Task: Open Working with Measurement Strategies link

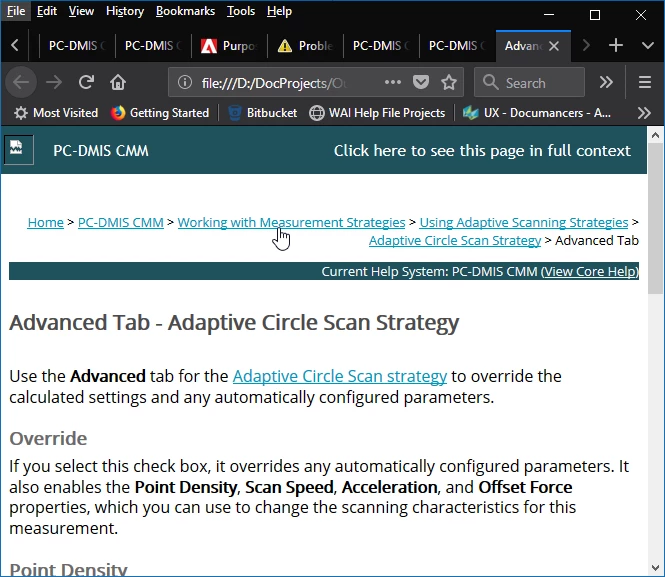Action: click(291, 222)
